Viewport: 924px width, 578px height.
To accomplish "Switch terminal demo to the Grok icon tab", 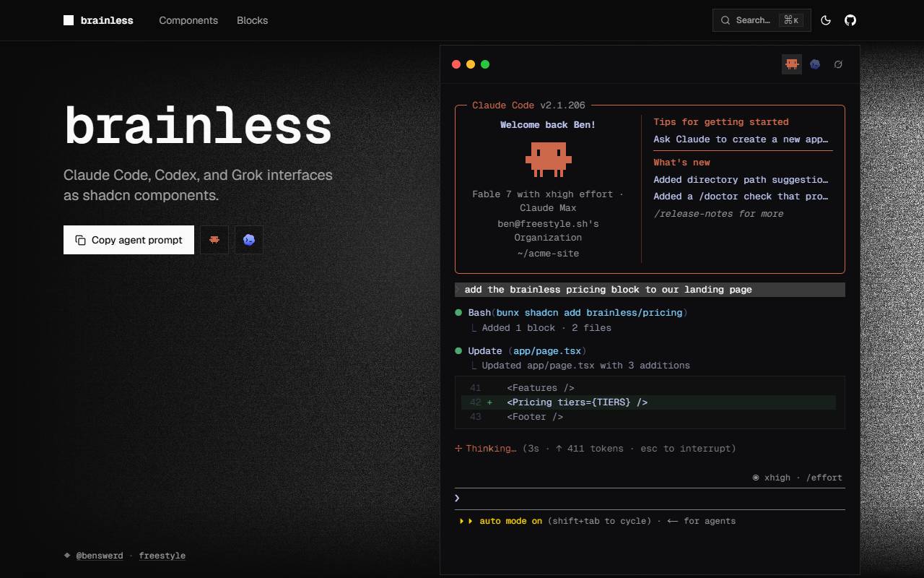I will (x=838, y=64).
